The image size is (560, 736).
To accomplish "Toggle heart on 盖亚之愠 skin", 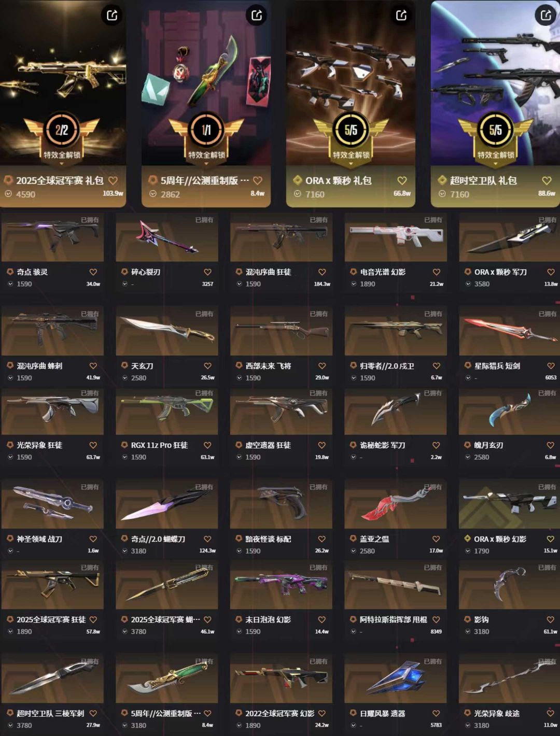I will coord(436,539).
